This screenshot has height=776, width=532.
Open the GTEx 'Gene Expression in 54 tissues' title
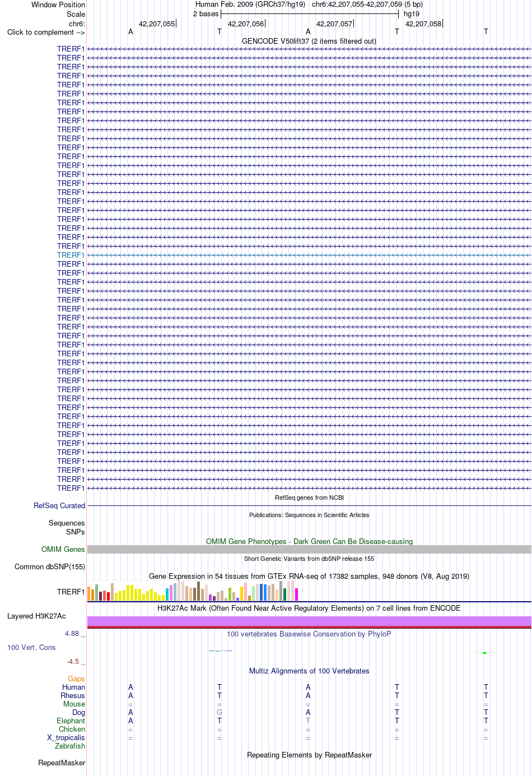pyautogui.click(x=309, y=576)
